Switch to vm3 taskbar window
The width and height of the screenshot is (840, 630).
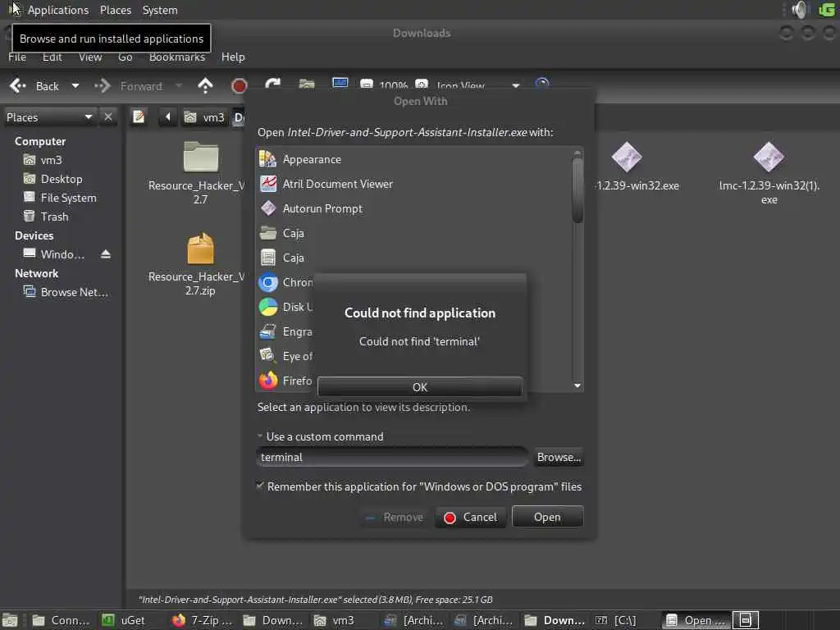point(335,620)
